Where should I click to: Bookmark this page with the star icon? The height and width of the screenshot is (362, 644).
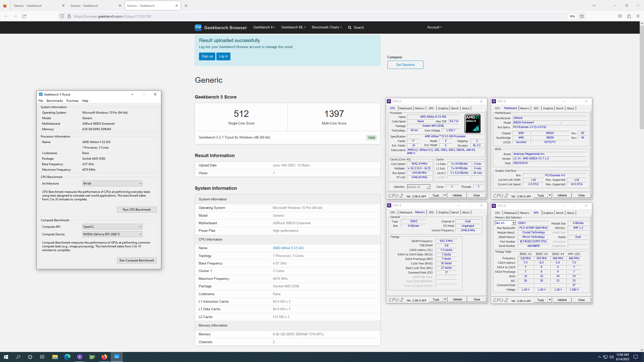click(582, 16)
